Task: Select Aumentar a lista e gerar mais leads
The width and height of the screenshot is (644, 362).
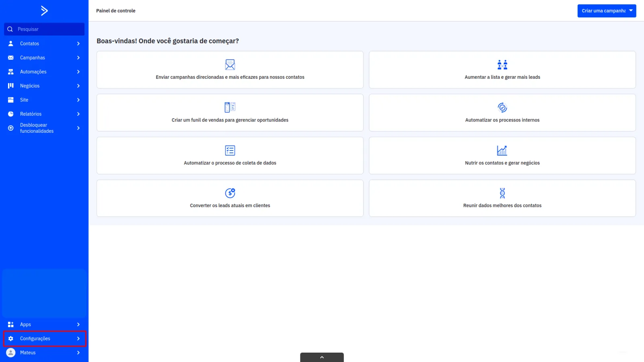Action: pyautogui.click(x=502, y=77)
